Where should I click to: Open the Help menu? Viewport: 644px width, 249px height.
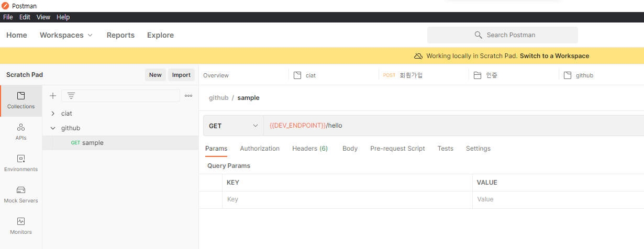pos(63,17)
